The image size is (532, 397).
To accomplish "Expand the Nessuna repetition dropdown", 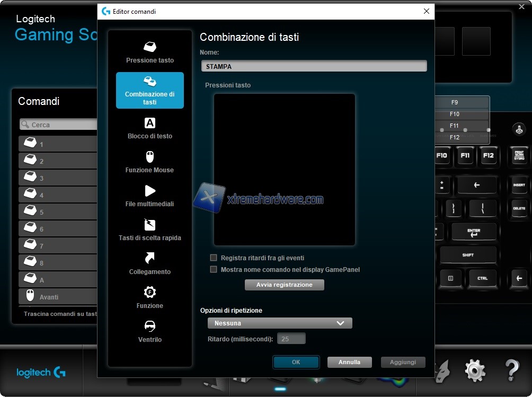I will click(280, 323).
